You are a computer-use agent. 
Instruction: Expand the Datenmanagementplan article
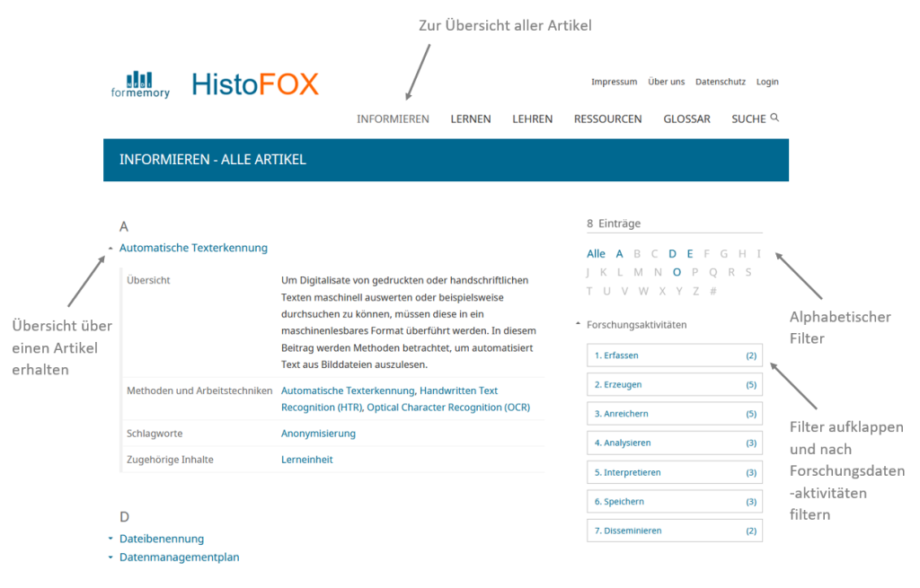tap(111, 557)
